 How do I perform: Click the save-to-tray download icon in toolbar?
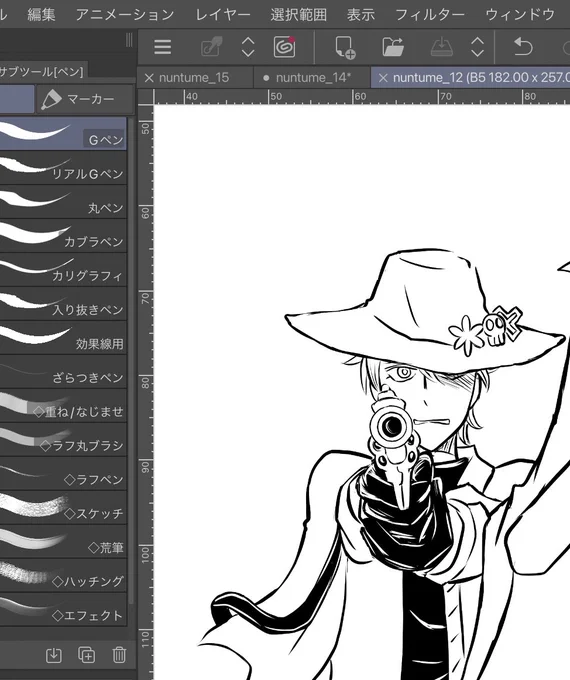point(442,47)
